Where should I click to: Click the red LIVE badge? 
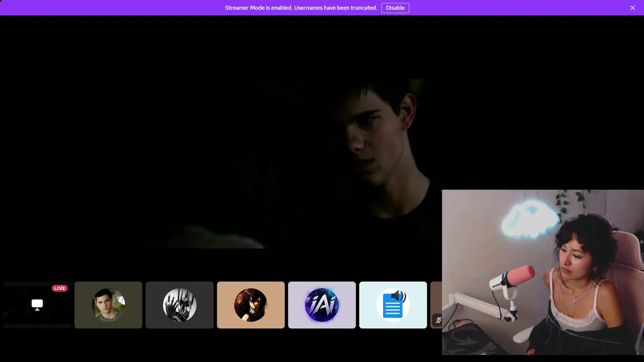[60, 288]
